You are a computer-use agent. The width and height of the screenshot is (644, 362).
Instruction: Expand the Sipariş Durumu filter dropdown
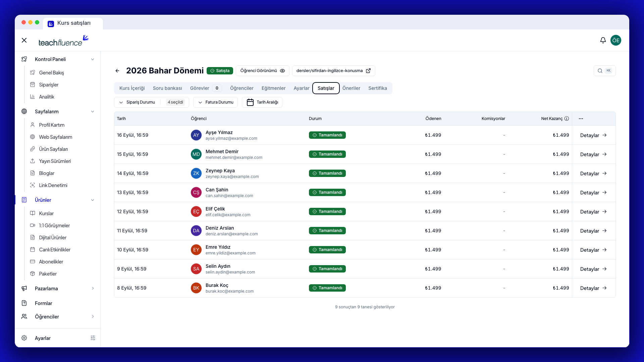pos(151,102)
